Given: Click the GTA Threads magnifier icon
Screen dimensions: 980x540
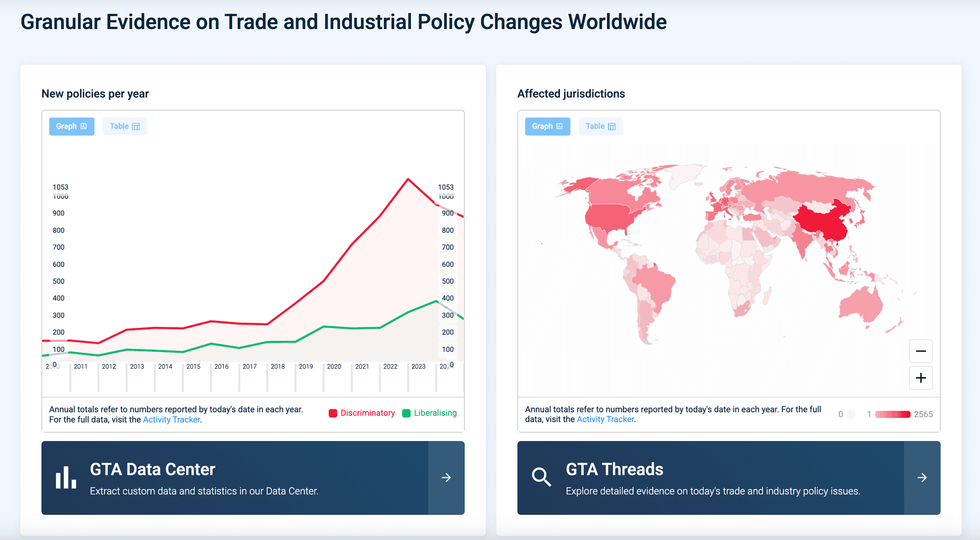Looking at the screenshot, I should click(541, 477).
